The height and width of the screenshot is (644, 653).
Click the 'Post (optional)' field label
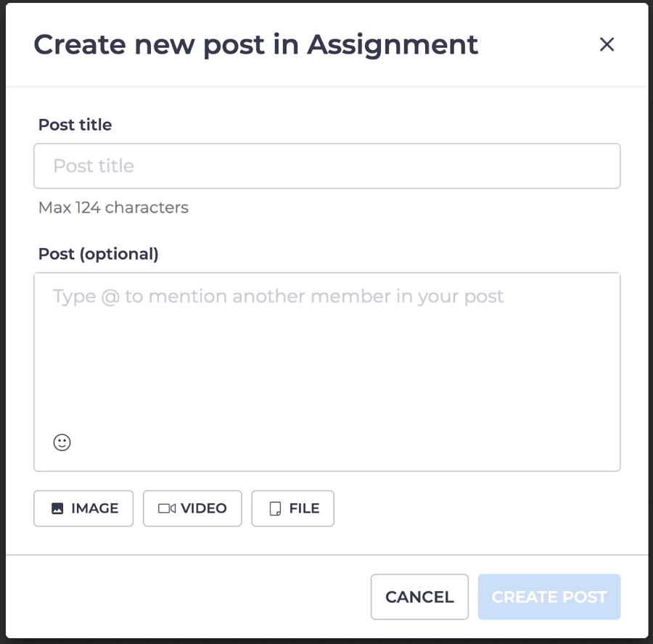(98, 254)
